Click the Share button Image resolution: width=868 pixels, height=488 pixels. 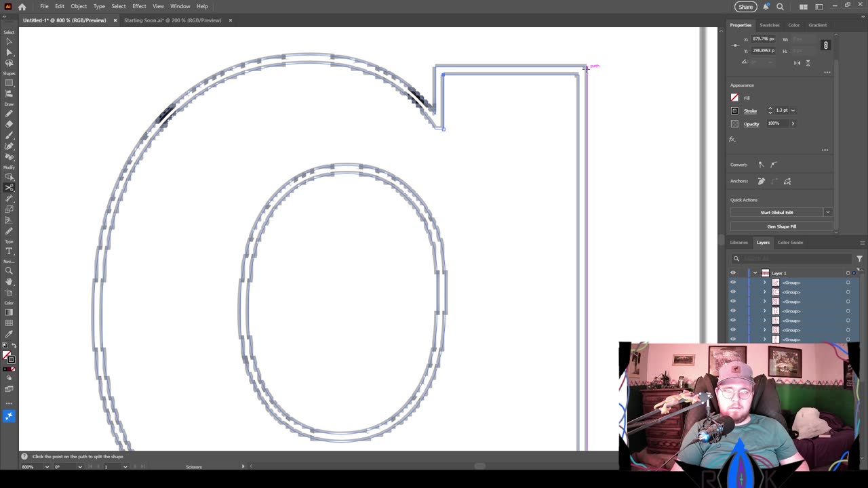click(745, 7)
